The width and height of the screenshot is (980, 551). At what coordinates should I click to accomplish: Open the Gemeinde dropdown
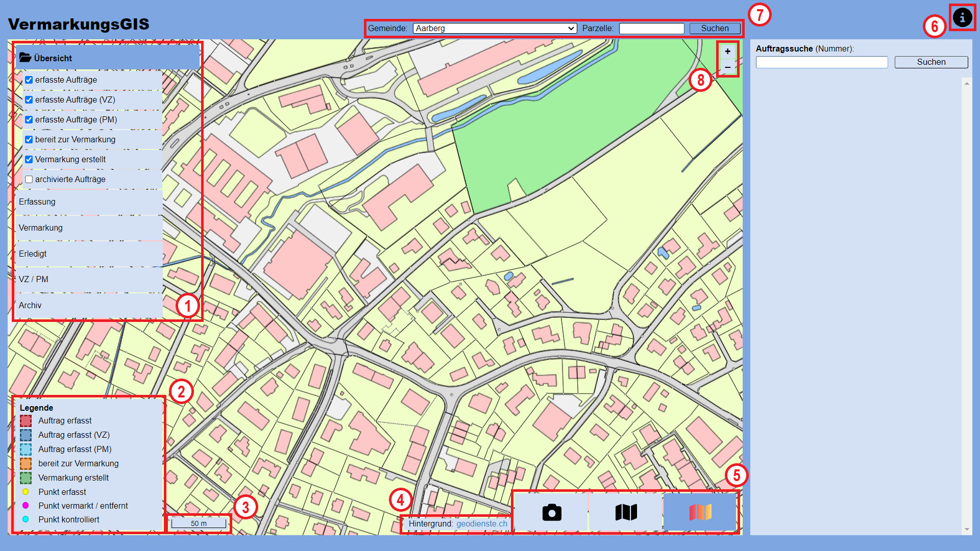[494, 28]
